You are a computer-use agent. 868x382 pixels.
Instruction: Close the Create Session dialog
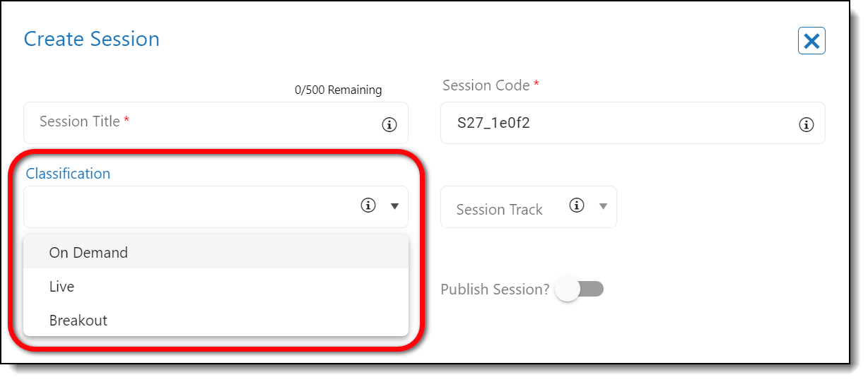tap(811, 41)
